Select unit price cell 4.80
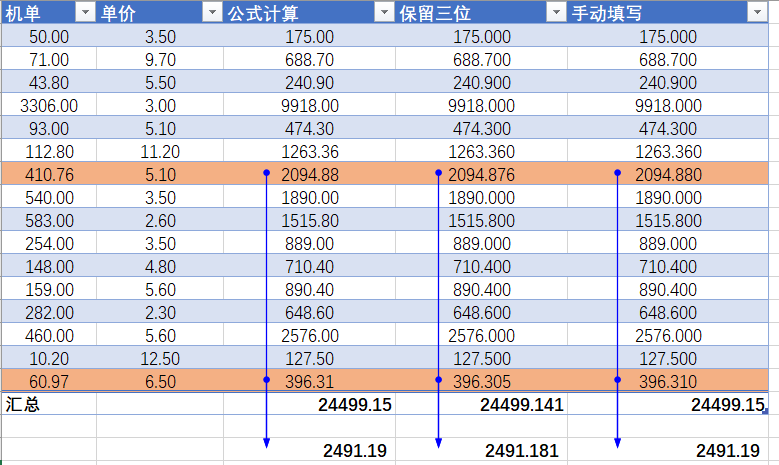 click(x=160, y=266)
